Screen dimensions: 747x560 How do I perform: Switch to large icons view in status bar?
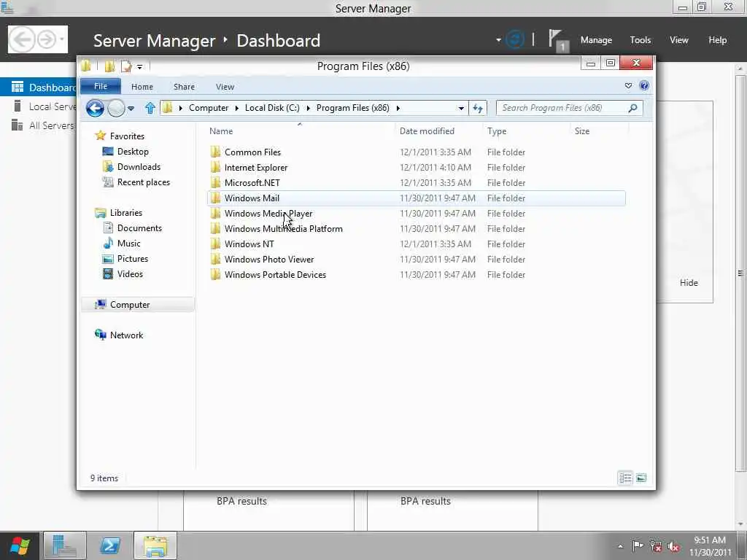pyautogui.click(x=641, y=478)
